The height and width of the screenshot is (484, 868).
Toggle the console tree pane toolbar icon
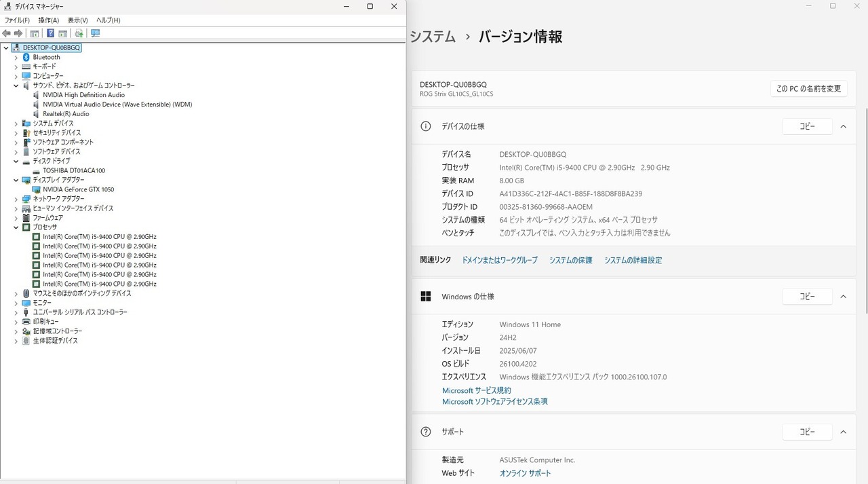[x=35, y=33]
